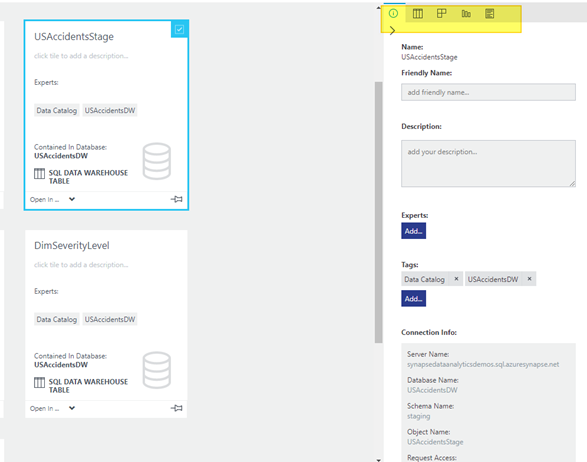Screen dimensions: 587x462
Task: Click the Description text area
Action: tap(488, 164)
